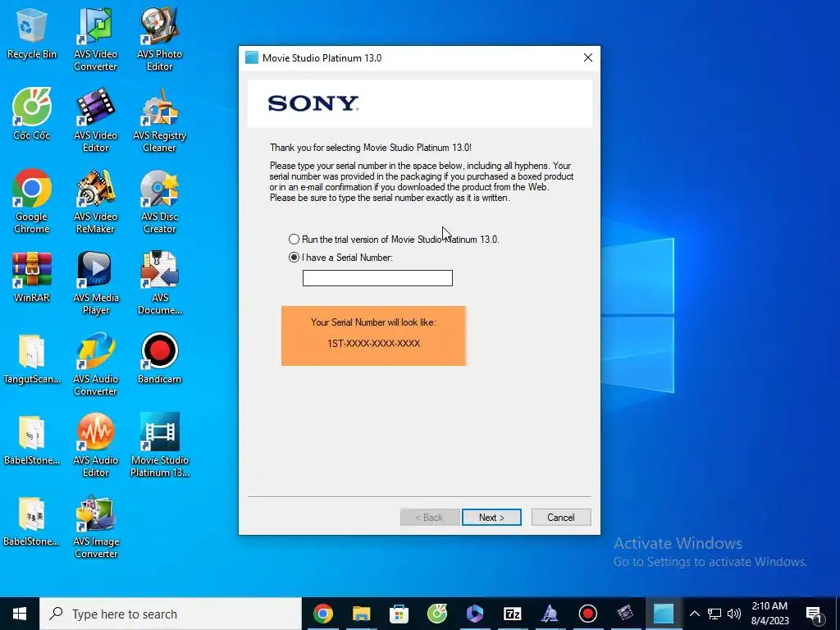Open AVS Photo Editor shortcut
This screenshot has height=630, width=840.
159,39
